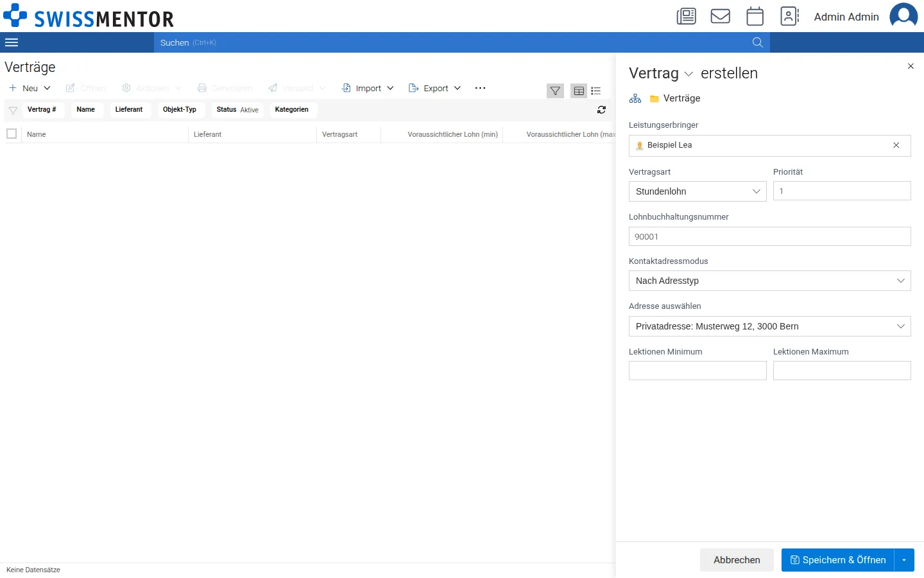Click the hierarchy structure icon

(635, 98)
